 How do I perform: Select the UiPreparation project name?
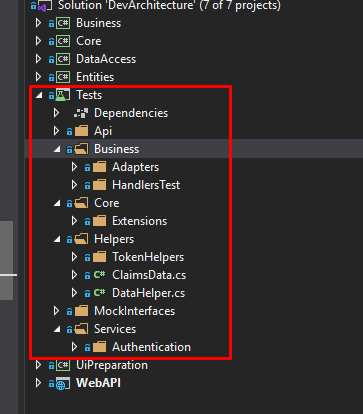(x=112, y=365)
